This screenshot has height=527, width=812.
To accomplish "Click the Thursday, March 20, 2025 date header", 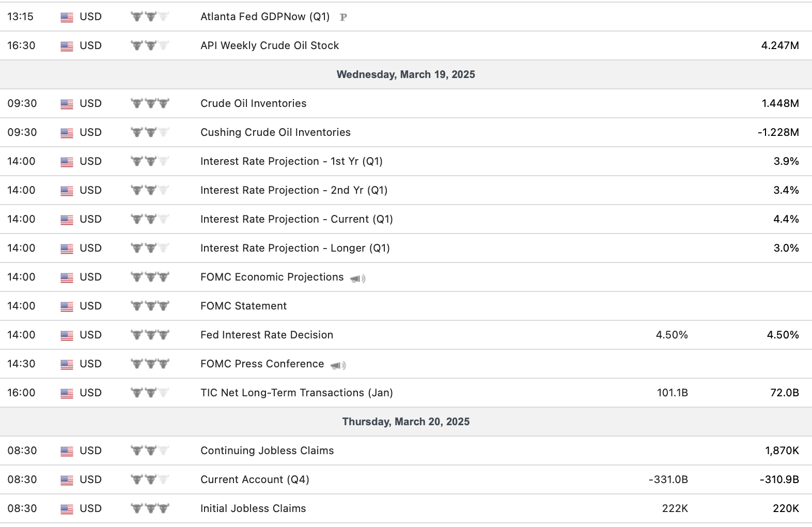I will [405, 422].
